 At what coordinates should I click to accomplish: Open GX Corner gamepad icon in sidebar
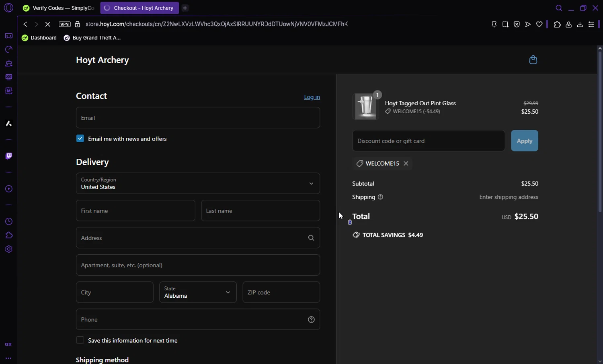[x=8, y=36]
